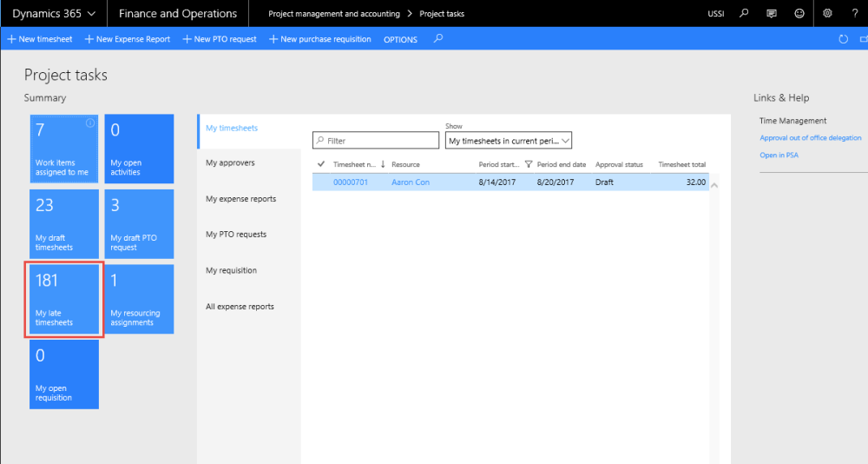This screenshot has width=868, height=464.
Task: Click the USSI company selector
Action: (x=716, y=14)
